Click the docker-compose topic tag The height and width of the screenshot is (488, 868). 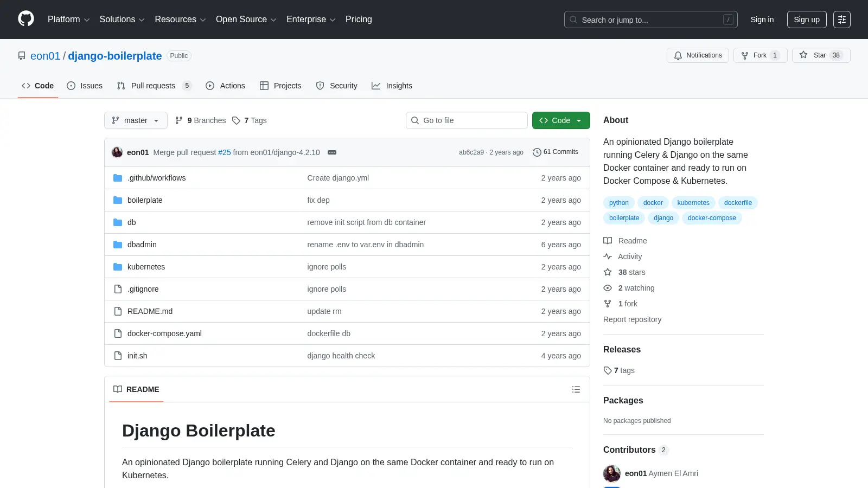tap(712, 218)
